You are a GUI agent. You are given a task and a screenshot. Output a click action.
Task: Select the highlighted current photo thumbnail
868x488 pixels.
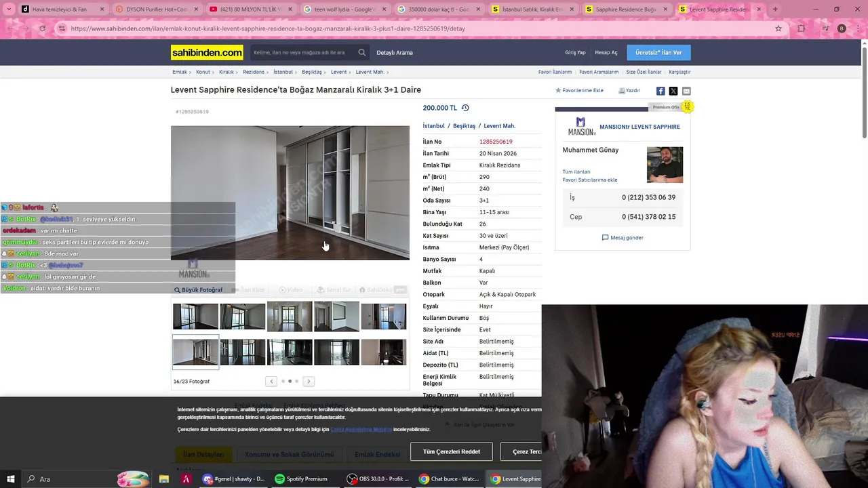[x=195, y=352]
